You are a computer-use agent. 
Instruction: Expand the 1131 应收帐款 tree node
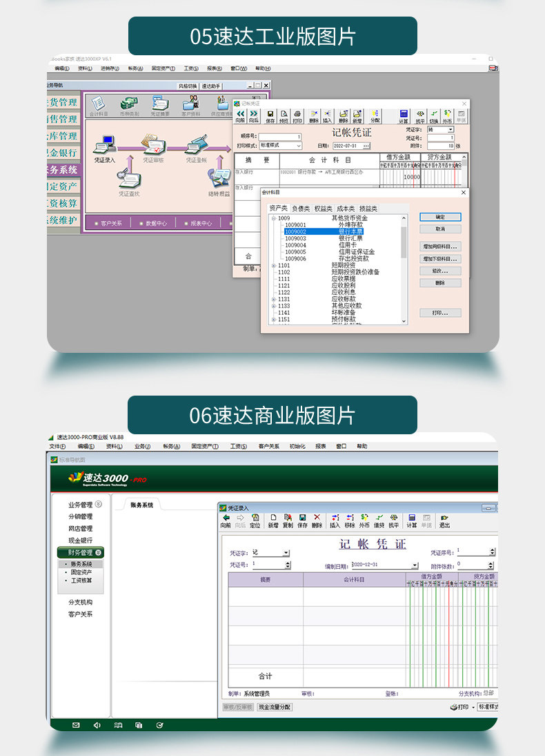tap(274, 300)
